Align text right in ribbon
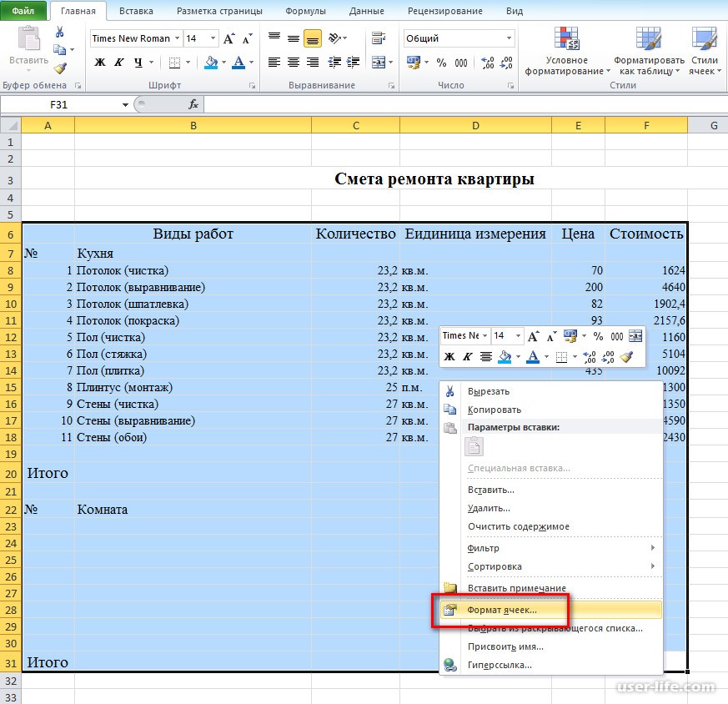Image resolution: width=728 pixels, height=704 pixels. tap(313, 63)
